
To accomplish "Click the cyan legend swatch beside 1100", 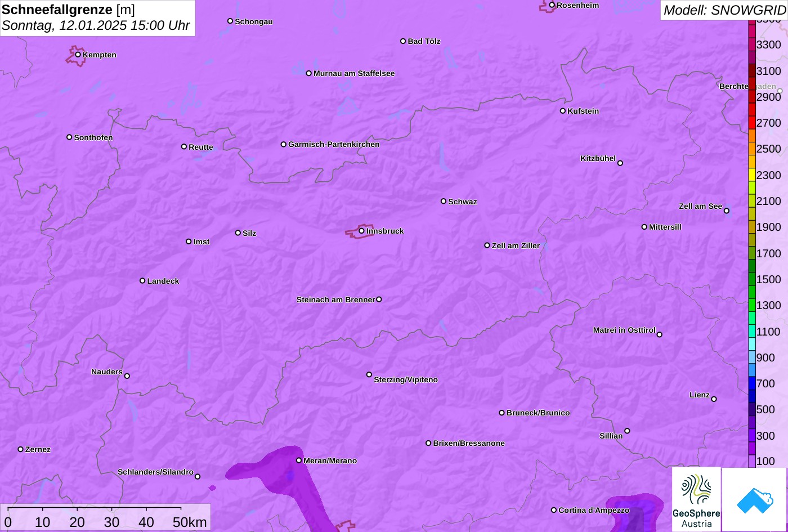I will (x=752, y=331).
